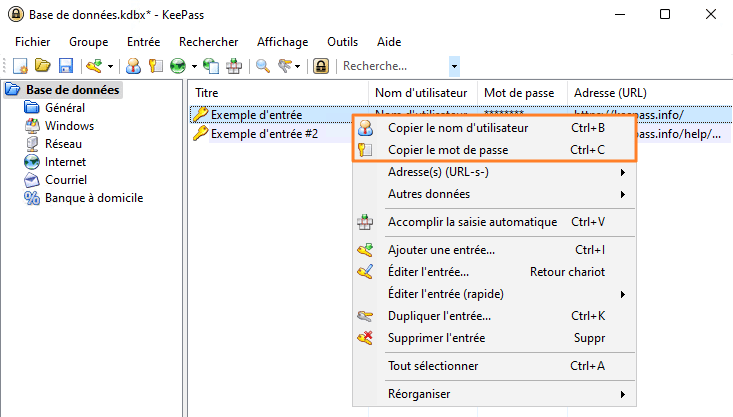Choose Ajouter une entrée... in context menu
The height and width of the screenshot is (417, 733).
pos(494,250)
